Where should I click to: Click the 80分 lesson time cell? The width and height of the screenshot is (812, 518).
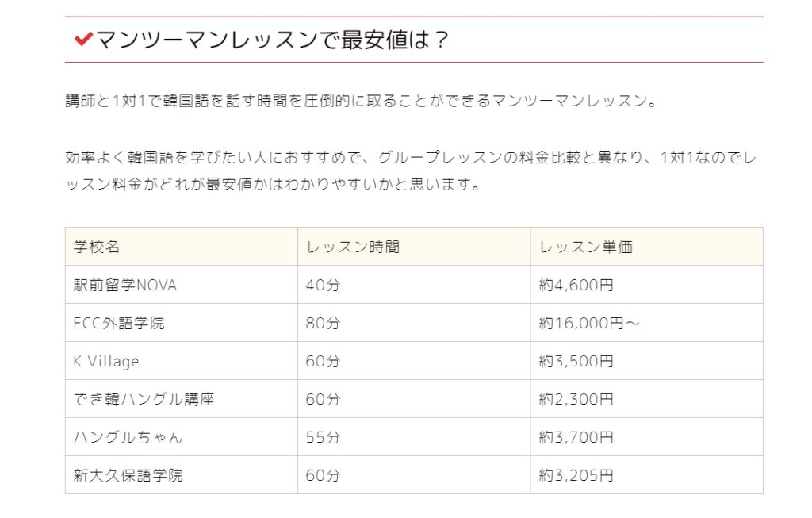click(x=323, y=323)
